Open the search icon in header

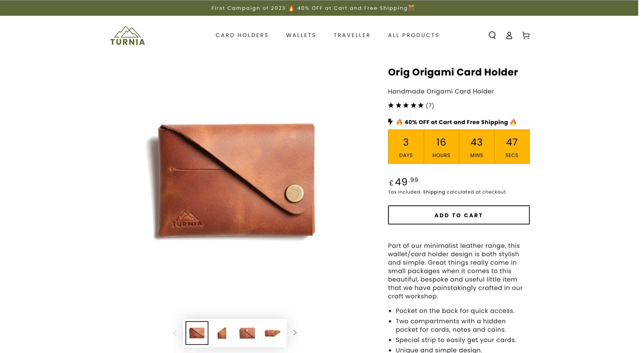[x=492, y=35]
